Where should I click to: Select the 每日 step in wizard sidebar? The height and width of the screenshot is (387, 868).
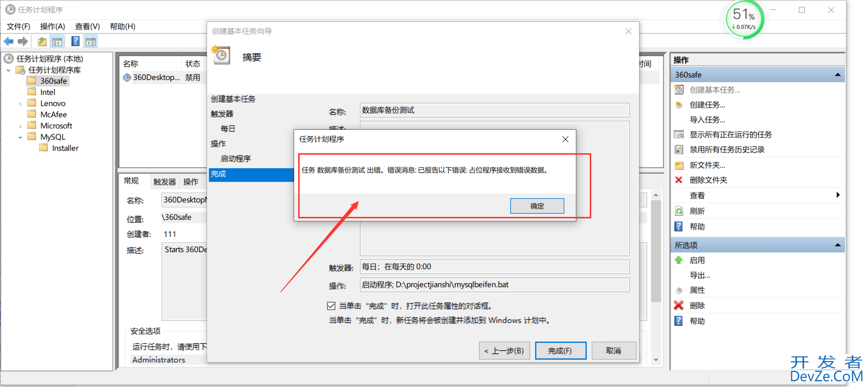pos(228,129)
